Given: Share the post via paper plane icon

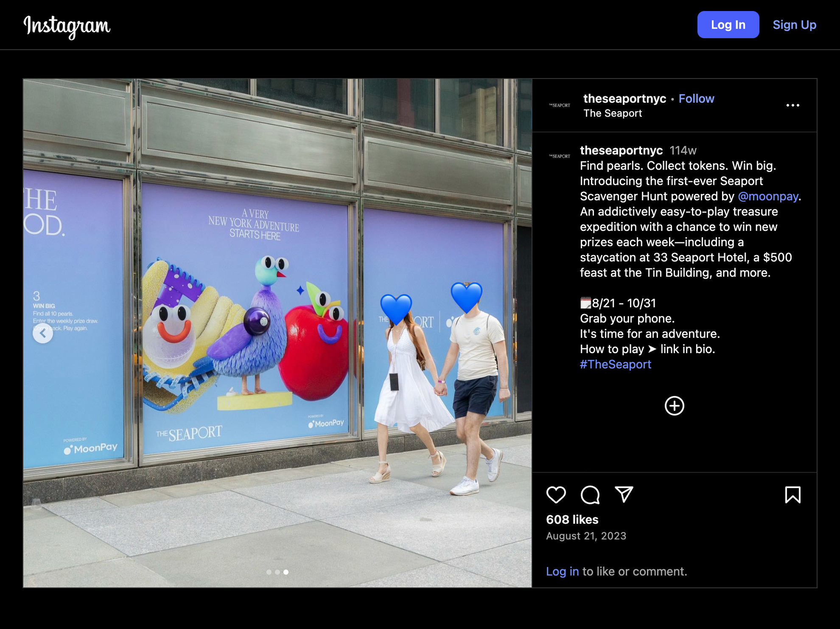Looking at the screenshot, I should [624, 494].
